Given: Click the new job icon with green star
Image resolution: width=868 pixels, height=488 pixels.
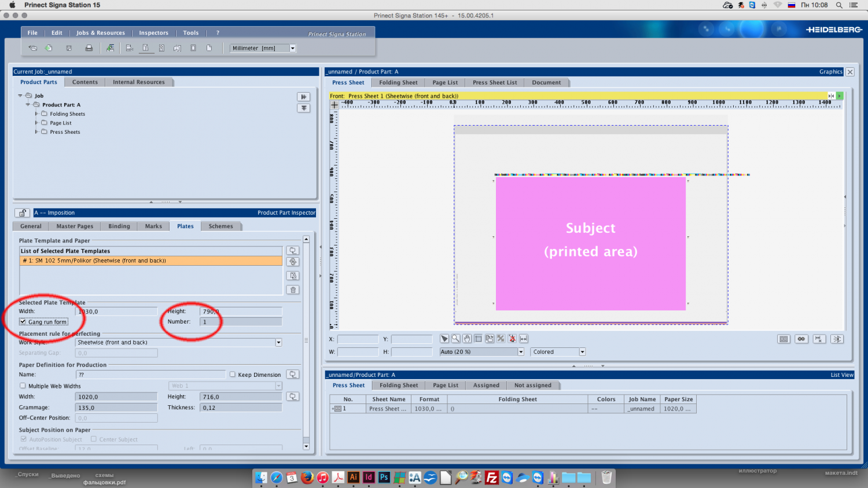Looking at the screenshot, I should 49,48.
